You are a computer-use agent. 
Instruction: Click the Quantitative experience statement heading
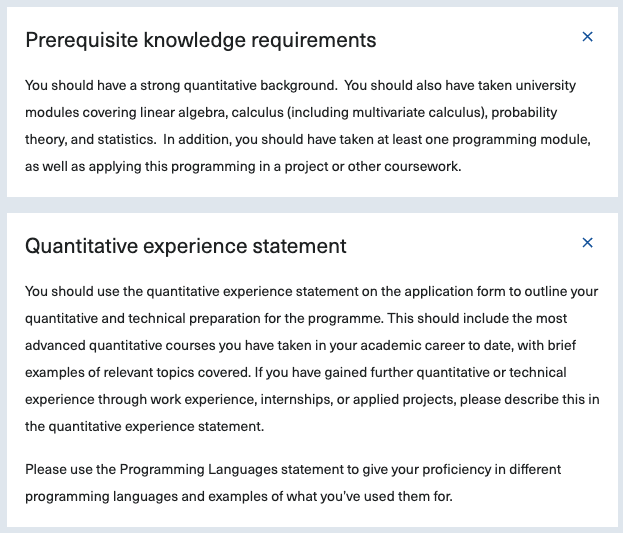pos(186,246)
